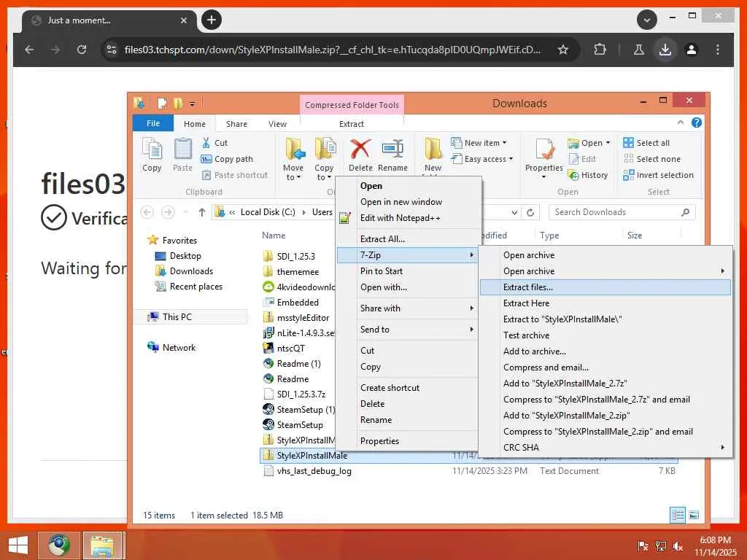Viewport: 747px width, 560px height.
Task: Open Explorer help question mark icon
Action: [697, 122]
